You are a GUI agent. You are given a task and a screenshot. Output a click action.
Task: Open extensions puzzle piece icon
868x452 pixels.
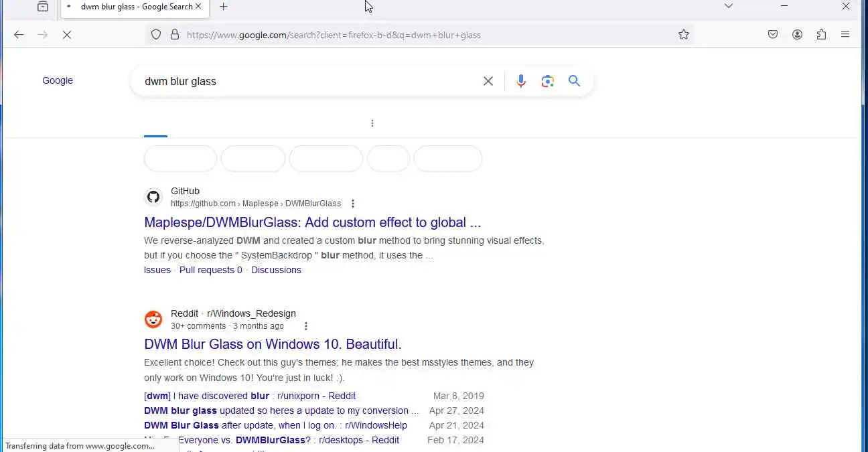(821, 35)
